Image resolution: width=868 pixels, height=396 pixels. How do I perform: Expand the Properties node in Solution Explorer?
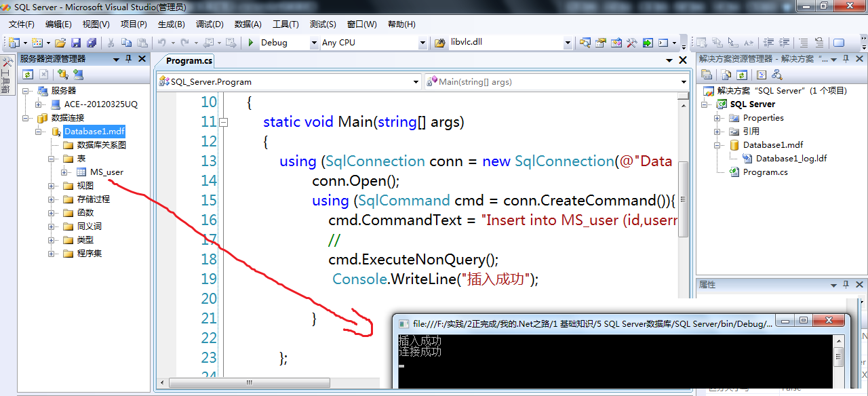click(717, 118)
